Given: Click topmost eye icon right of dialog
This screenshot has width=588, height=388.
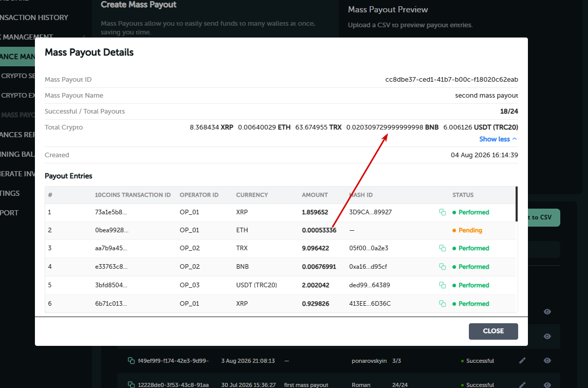Looking at the screenshot, I should [x=547, y=312].
